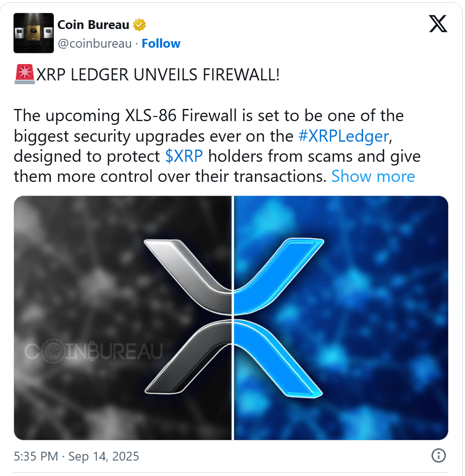The width and height of the screenshot is (465, 476).
Task: Expand tweet with Show more
Action: [x=373, y=176]
